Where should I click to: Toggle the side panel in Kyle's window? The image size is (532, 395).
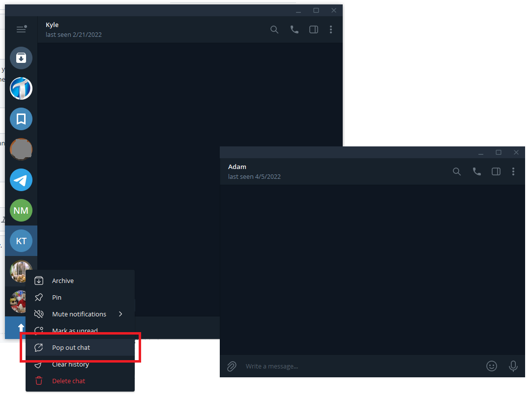coord(313,29)
